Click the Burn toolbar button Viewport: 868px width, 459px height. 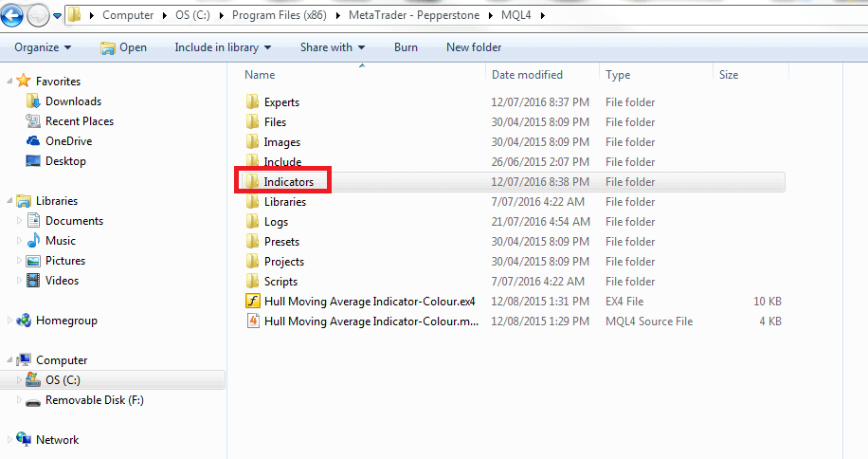406,47
